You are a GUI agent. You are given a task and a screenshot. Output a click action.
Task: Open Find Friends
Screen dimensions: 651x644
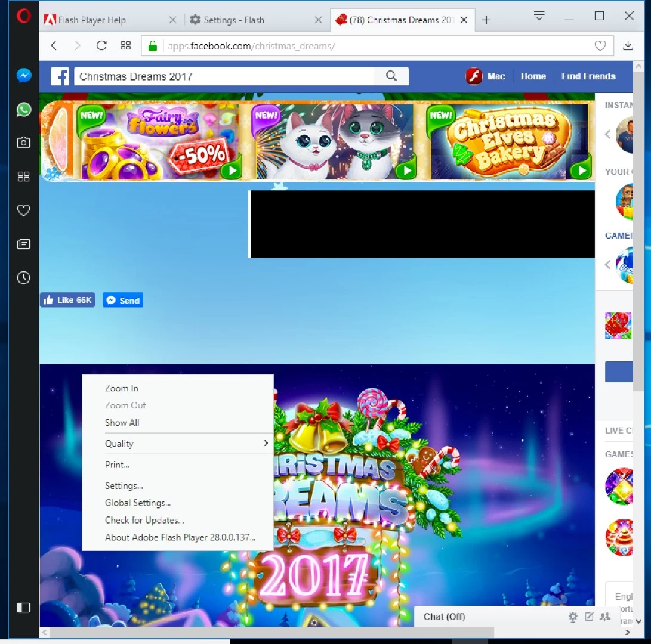(588, 76)
